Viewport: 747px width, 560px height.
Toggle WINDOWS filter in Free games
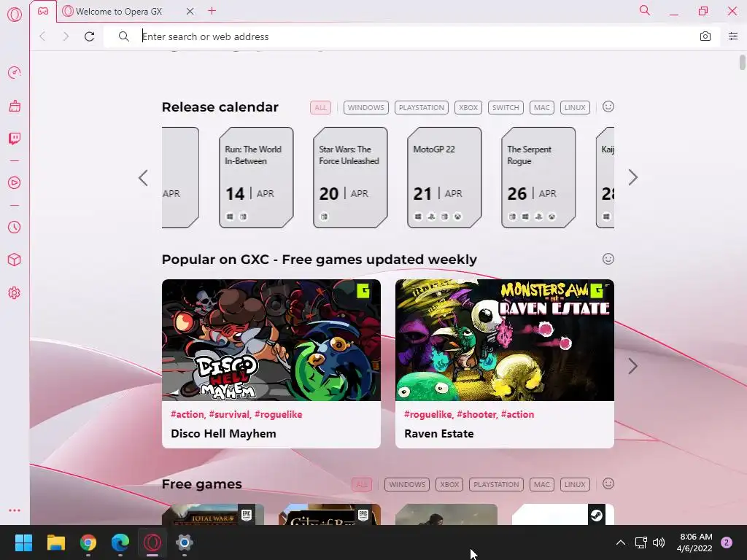point(407,485)
